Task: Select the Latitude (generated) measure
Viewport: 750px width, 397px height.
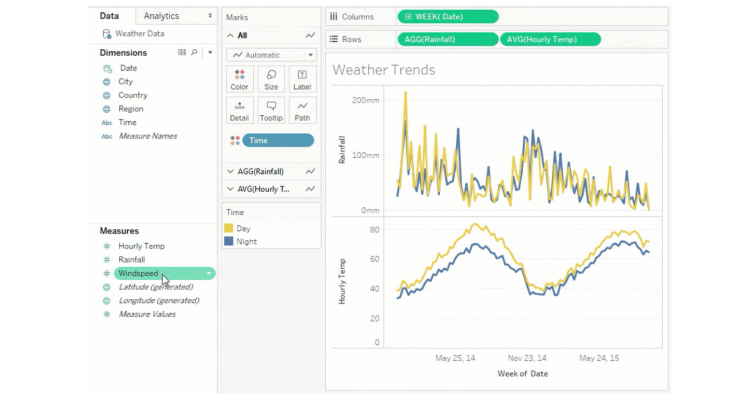Action: pos(155,287)
